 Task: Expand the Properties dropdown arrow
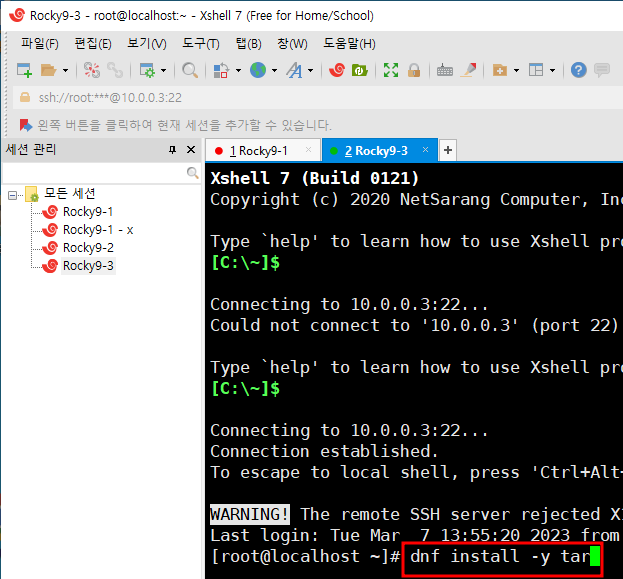163,71
